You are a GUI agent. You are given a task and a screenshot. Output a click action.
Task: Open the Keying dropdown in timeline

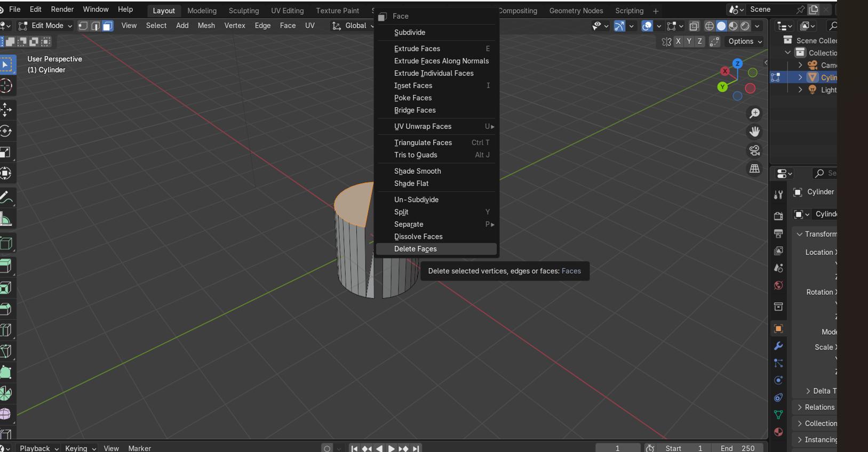81,448
